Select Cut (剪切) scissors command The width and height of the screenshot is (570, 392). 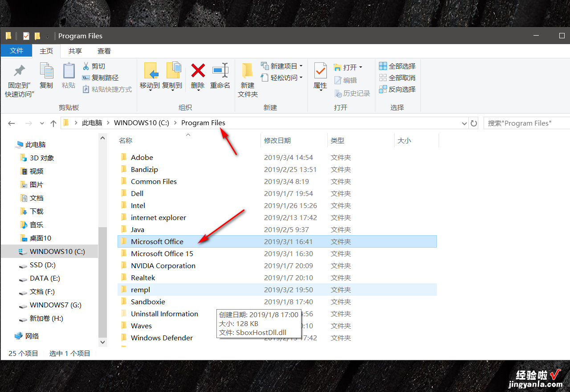(x=94, y=66)
